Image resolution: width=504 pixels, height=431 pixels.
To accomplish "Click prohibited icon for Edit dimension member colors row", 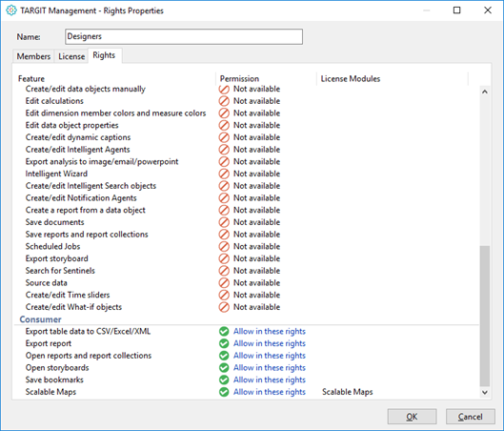I will [224, 113].
